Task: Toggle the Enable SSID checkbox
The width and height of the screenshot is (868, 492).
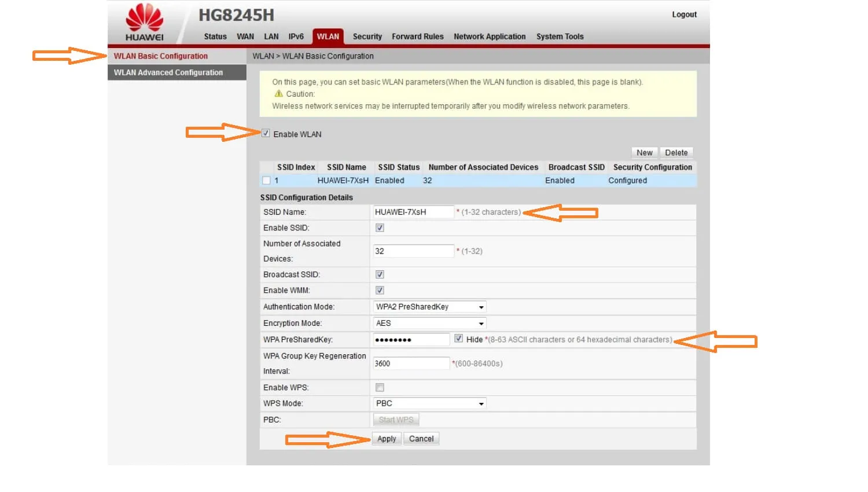Action: click(380, 227)
